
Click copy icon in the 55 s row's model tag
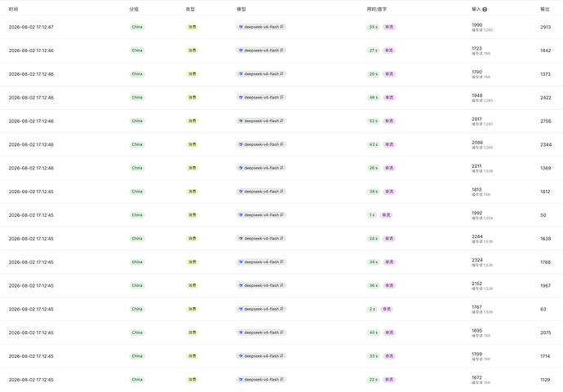coord(281,27)
